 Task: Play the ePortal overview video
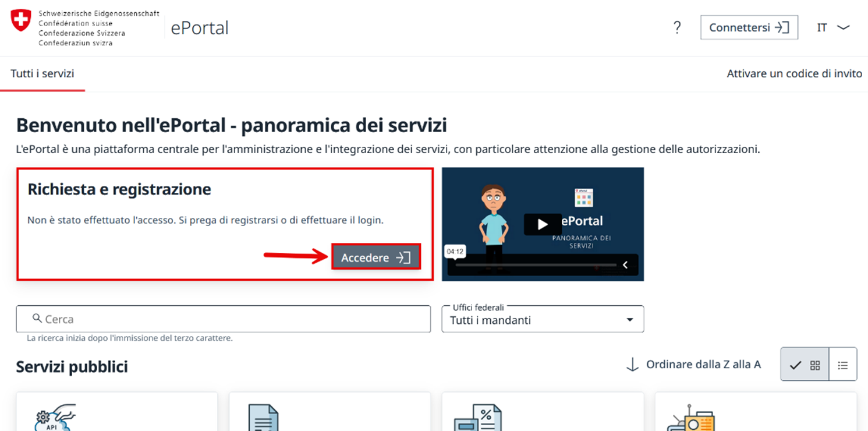point(542,224)
